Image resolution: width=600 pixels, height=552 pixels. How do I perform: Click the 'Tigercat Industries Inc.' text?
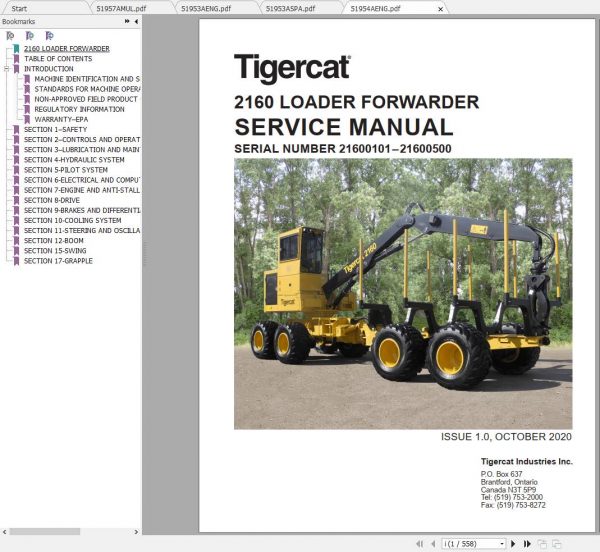coord(527,461)
